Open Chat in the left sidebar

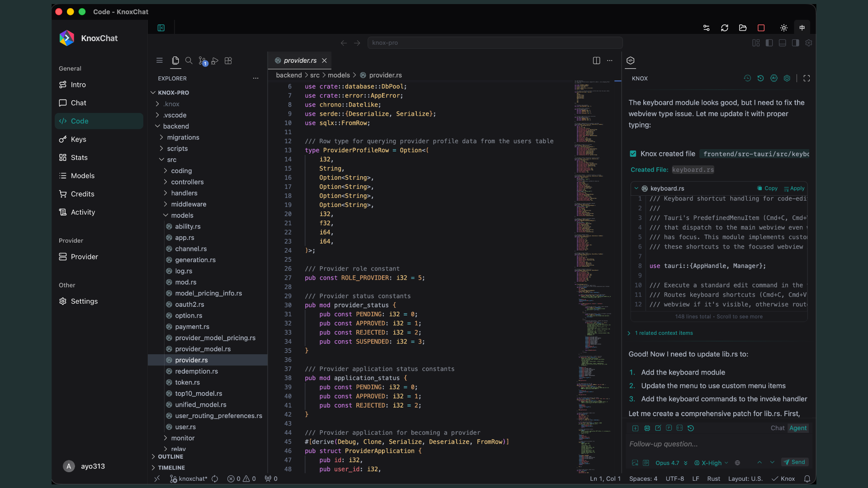click(99, 103)
